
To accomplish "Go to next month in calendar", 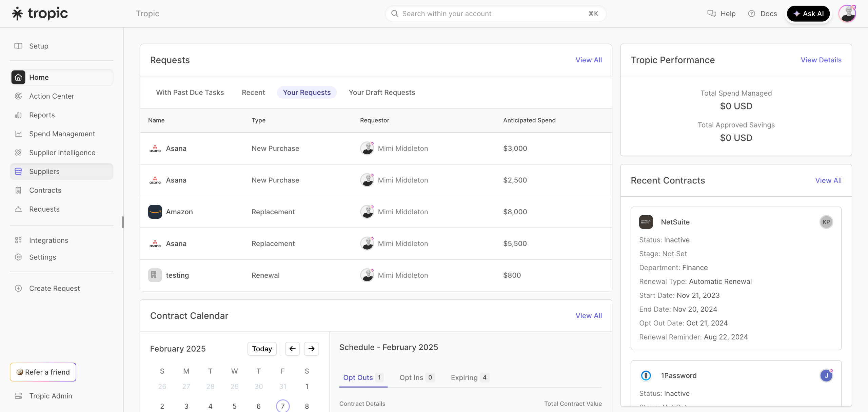I will 311,349.
